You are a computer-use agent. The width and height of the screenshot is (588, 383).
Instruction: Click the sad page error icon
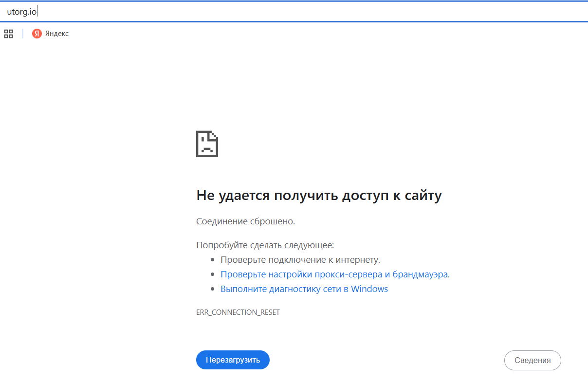(x=207, y=144)
